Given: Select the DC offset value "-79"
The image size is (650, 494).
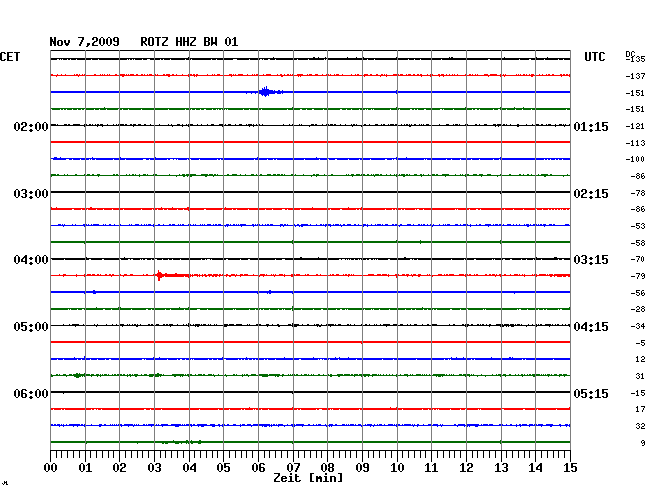Looking at the screenshot, I should coord(638,276).
